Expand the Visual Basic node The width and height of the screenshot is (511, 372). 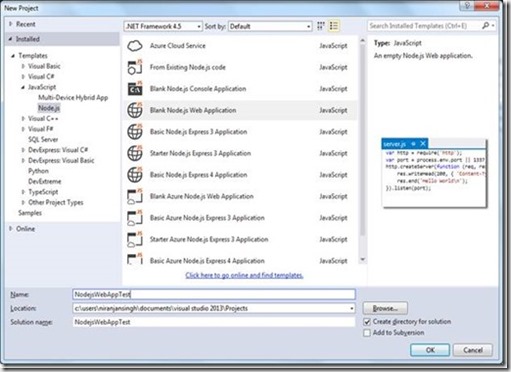[x=23, y=66]
